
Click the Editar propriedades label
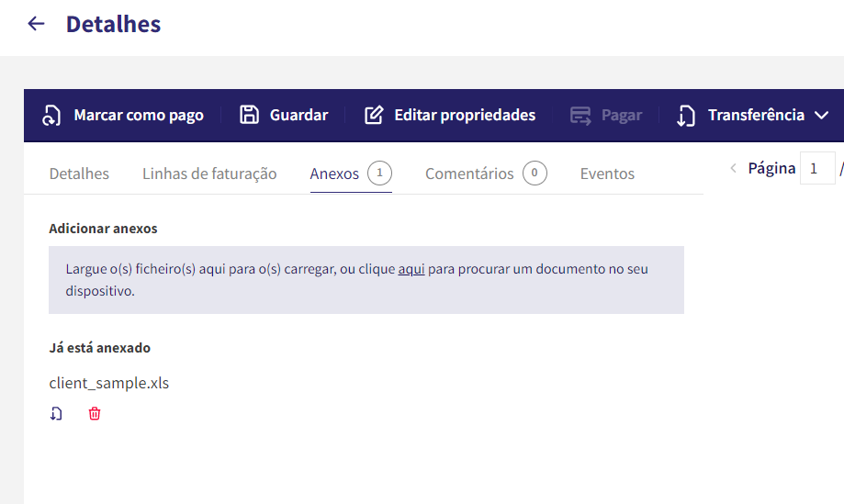(465, 115)
